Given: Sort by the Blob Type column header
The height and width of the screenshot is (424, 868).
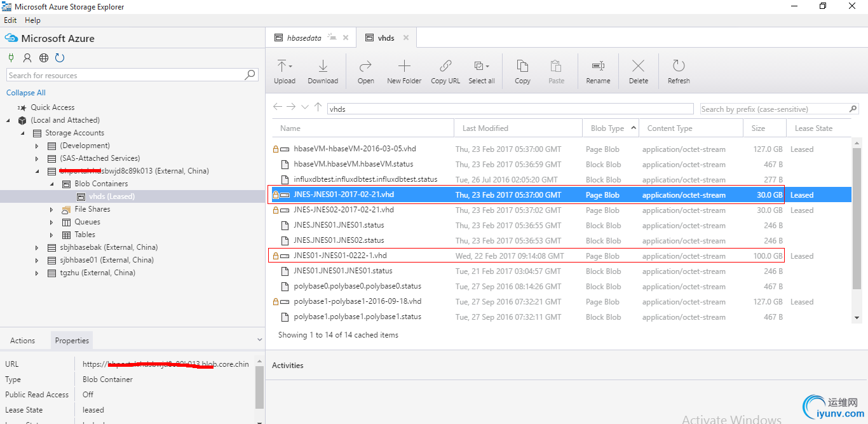Looking at the screenshot, I should [x=611, y=128].
